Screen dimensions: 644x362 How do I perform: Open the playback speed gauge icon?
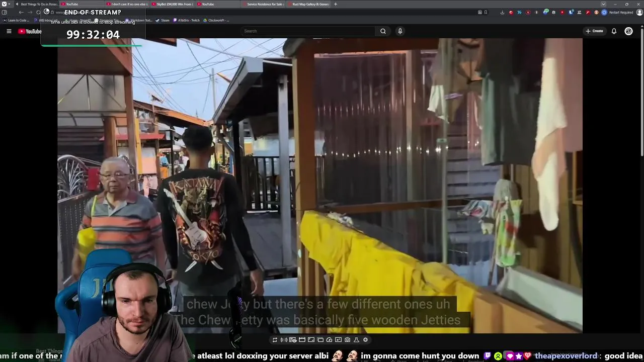click(x=329, y=340)
